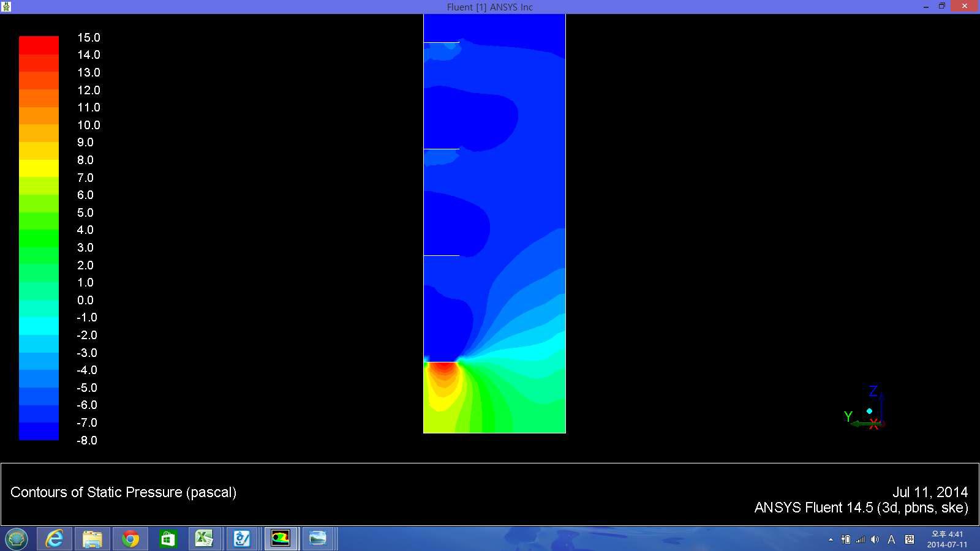Click the 'ANSYS Fluent 14.5 (3d, pbns, ske)' text

861,508
